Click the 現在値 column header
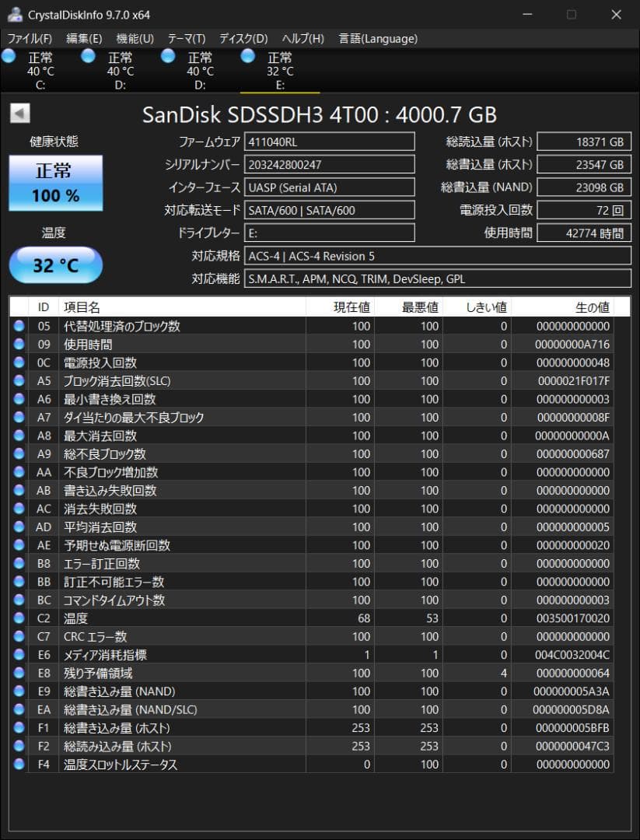The width and height of the screenshot is (640, 840). click(x=340, y=307)
